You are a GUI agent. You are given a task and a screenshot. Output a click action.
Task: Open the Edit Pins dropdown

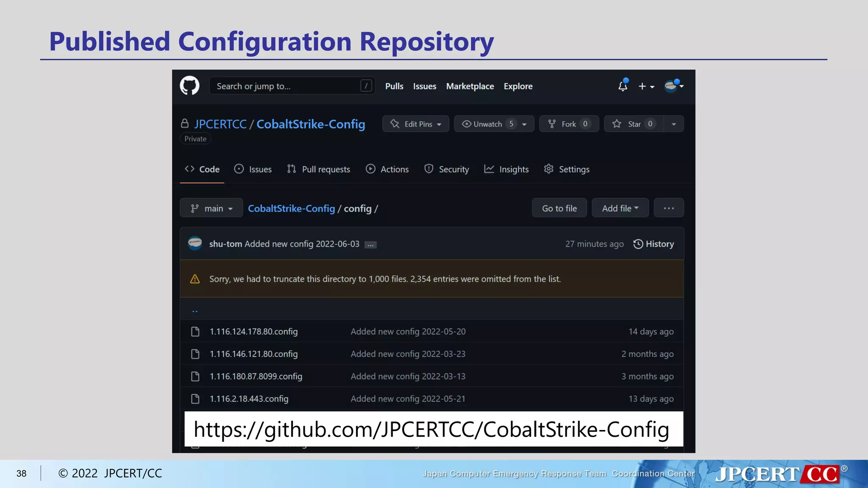tap(415, 124)
